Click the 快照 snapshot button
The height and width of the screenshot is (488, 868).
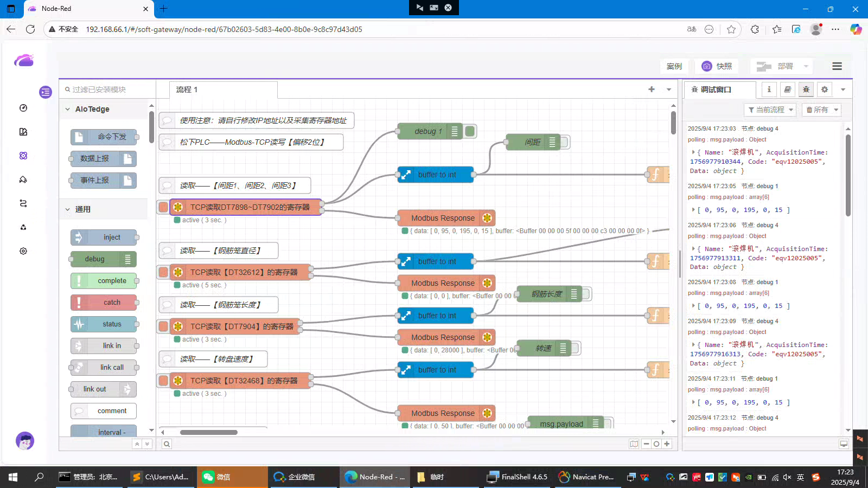pyautogui.click(x=718, y=66)
